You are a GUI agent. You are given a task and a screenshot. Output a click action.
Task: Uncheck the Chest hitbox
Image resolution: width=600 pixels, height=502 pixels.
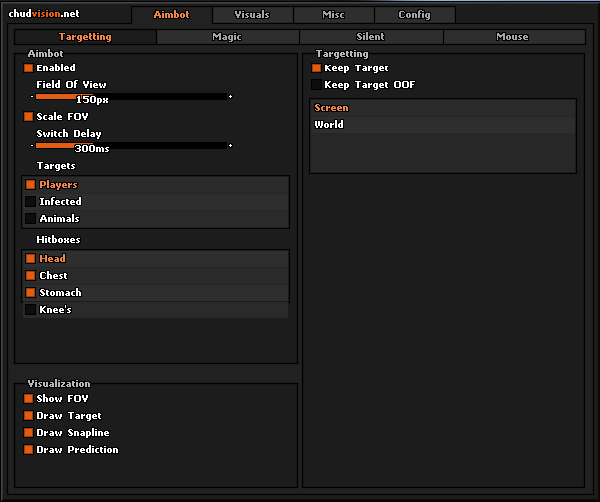(31, 275)
